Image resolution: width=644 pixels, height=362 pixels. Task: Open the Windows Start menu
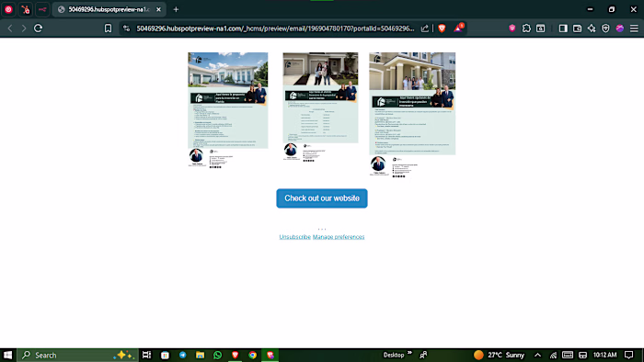[x=7, y=355]
